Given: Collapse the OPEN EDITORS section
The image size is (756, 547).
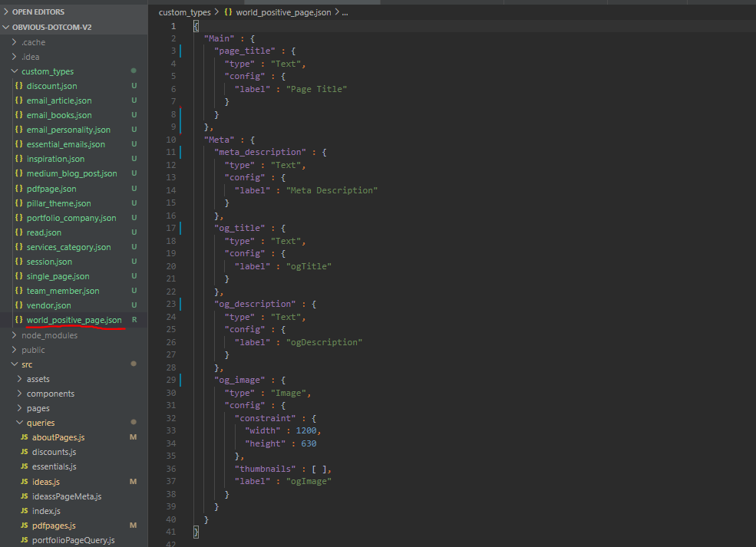Looking at the screenshot, I should click(x=6, y=12).
